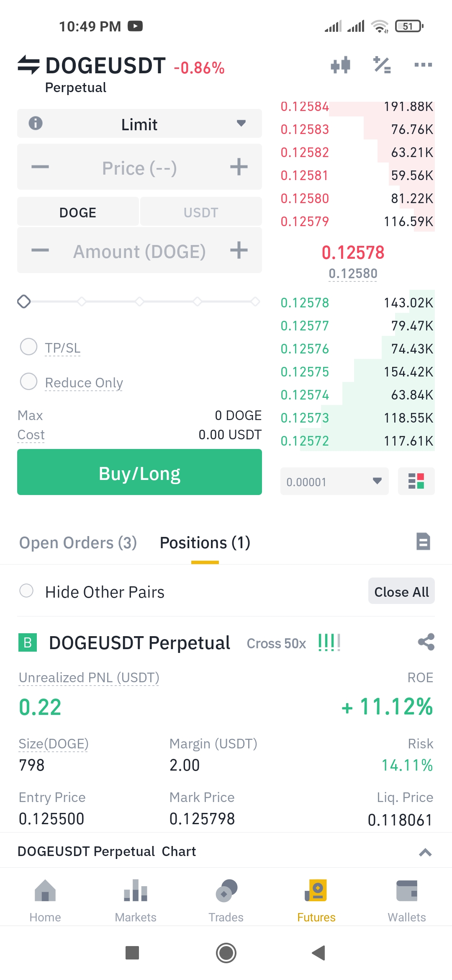
Task: Open the 0.00001 price precision dropdown
Action: pyautogui.click(x=334, y=481)
